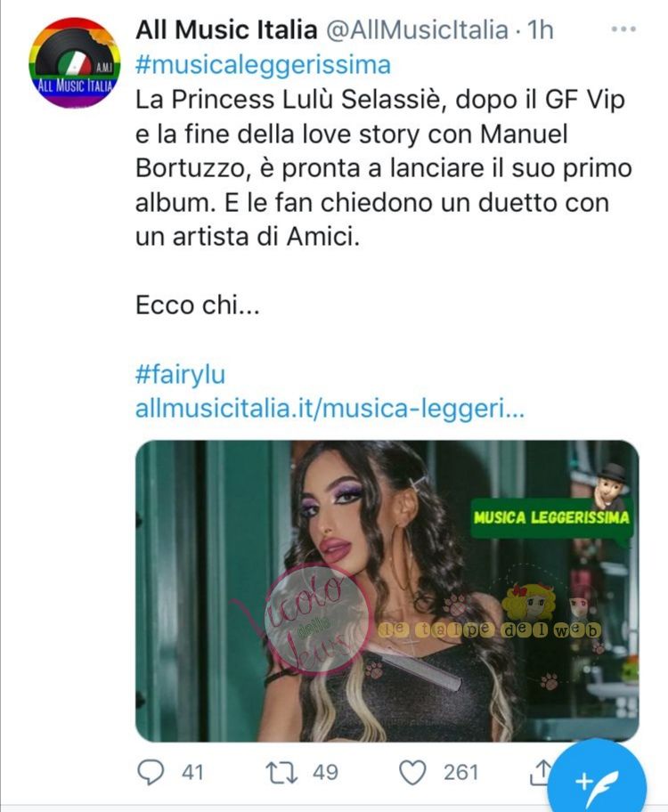
Task: Click the All Music Italia display name
Action: pos(226,29)
